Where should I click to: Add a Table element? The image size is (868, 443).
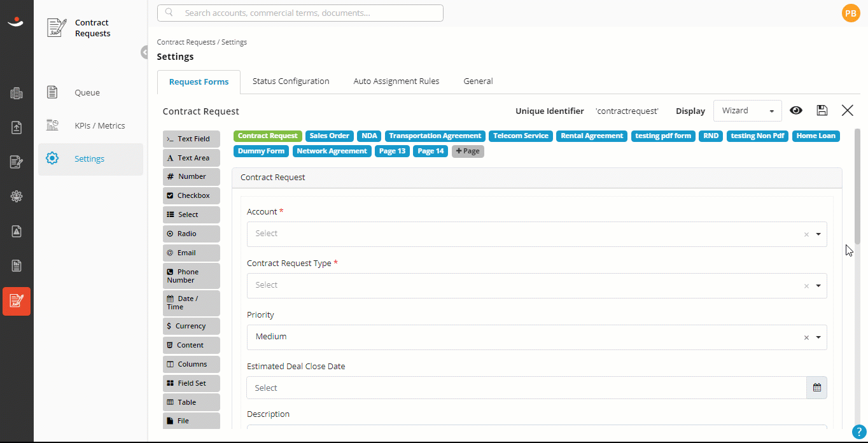click(x=192, y=402)
